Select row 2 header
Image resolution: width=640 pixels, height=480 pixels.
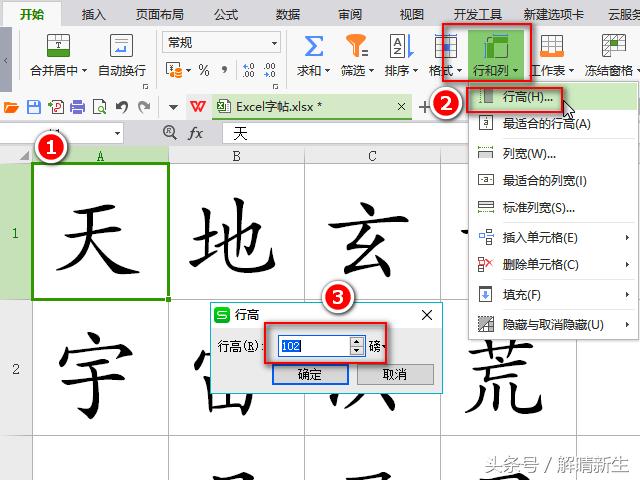[x=16, y=368]
